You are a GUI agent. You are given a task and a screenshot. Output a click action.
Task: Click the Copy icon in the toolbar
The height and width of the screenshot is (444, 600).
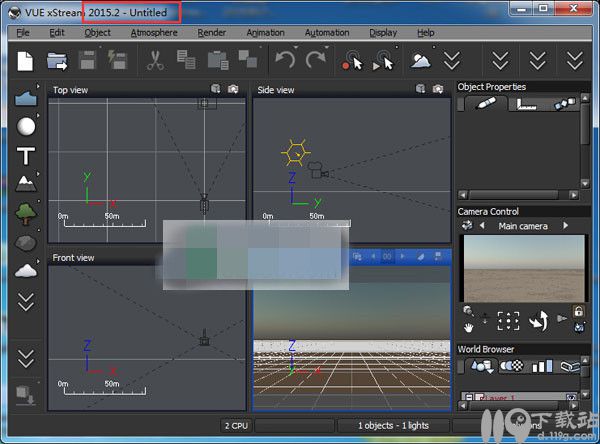(186, 60)
